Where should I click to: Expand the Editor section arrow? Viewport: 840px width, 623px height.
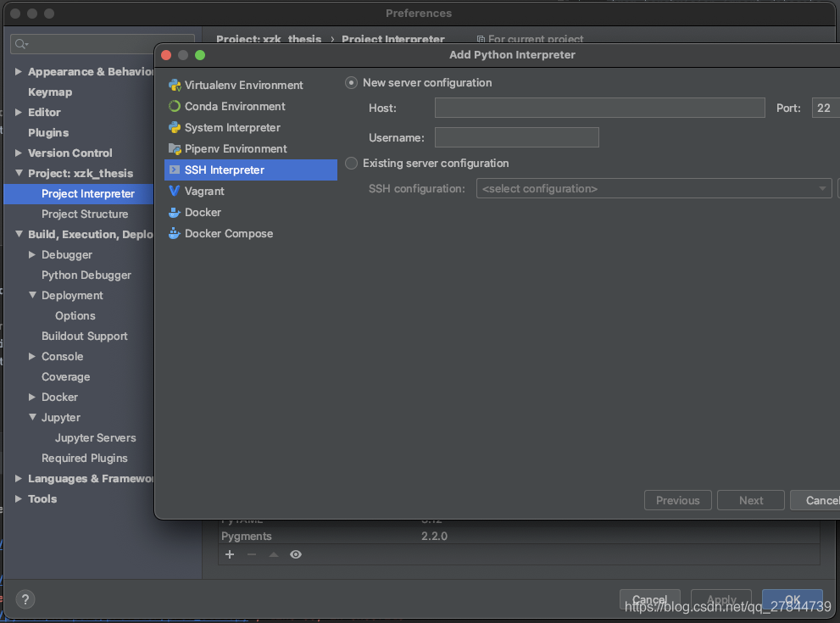[18, 112]
